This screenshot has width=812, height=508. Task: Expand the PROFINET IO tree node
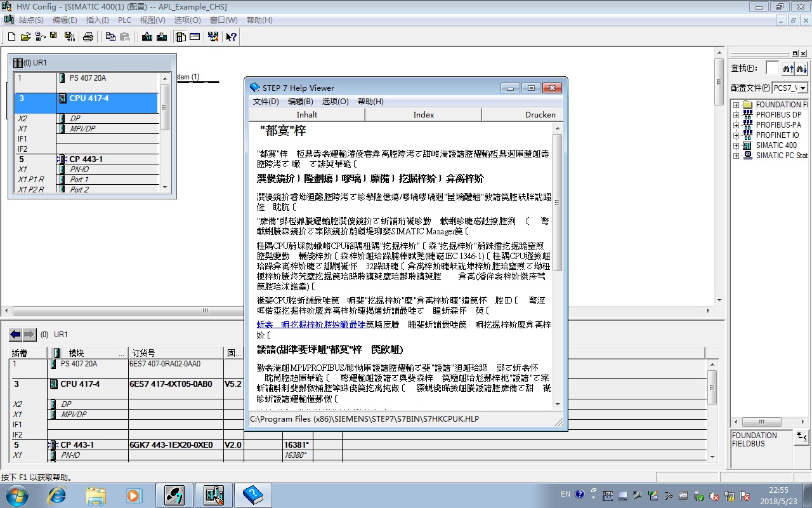pos(736,135)
